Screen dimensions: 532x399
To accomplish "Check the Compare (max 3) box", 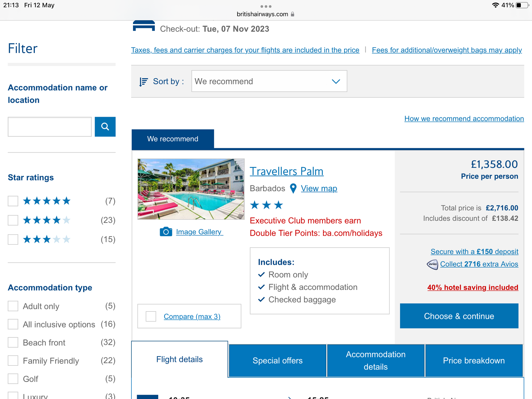I will click(x=151, y=316).
